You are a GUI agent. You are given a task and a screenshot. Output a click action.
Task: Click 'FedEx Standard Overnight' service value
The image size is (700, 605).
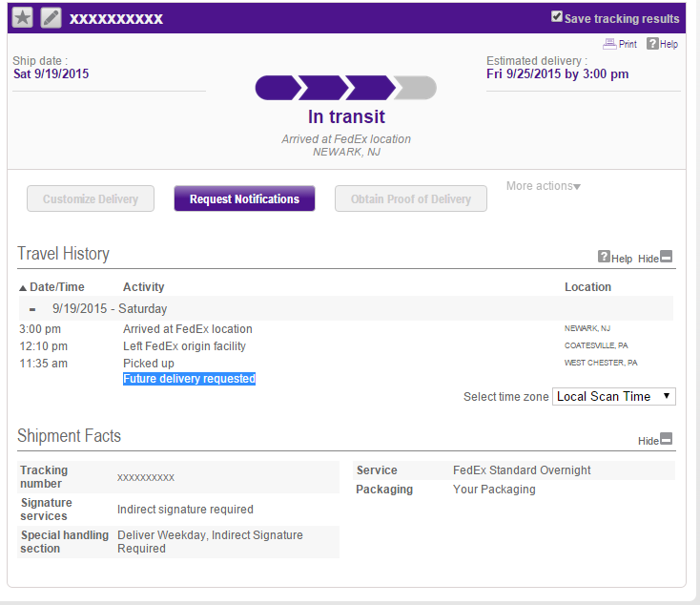pos(522,470)
